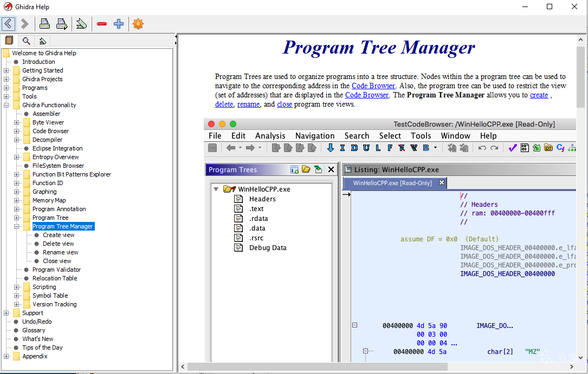Open the What's New topic
This screenshot has width=588, height=374.
tap(38, 339)
